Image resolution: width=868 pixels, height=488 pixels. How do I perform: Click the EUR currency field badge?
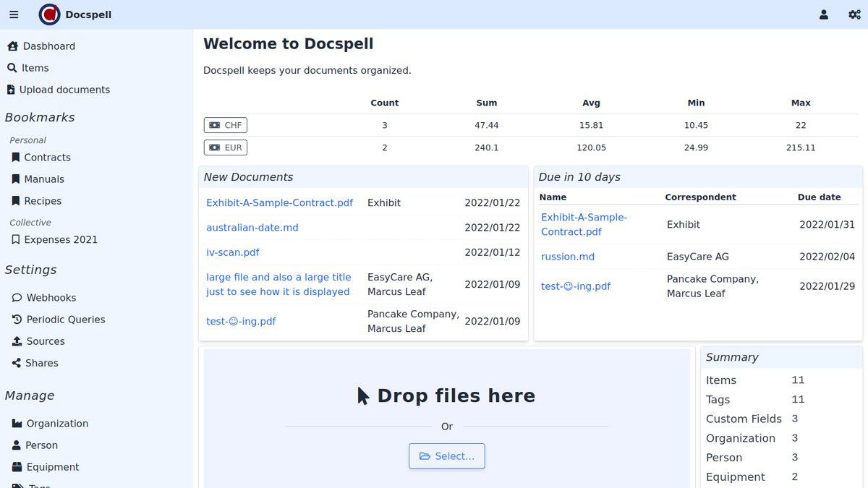pos(226,147)
